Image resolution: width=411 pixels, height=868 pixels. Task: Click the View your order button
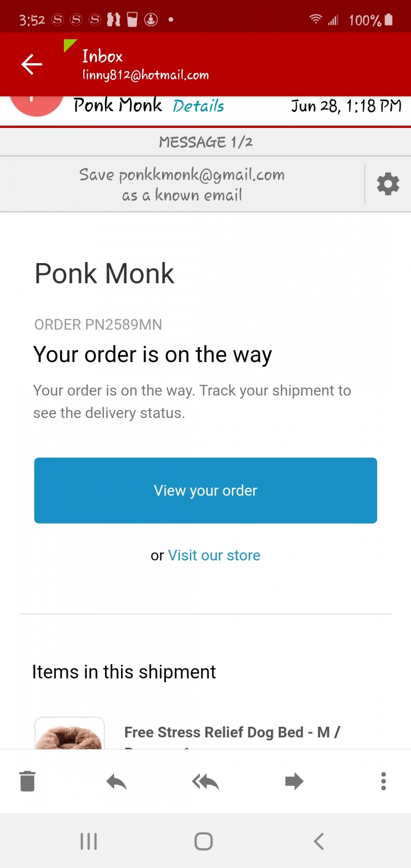click(205, 490)
